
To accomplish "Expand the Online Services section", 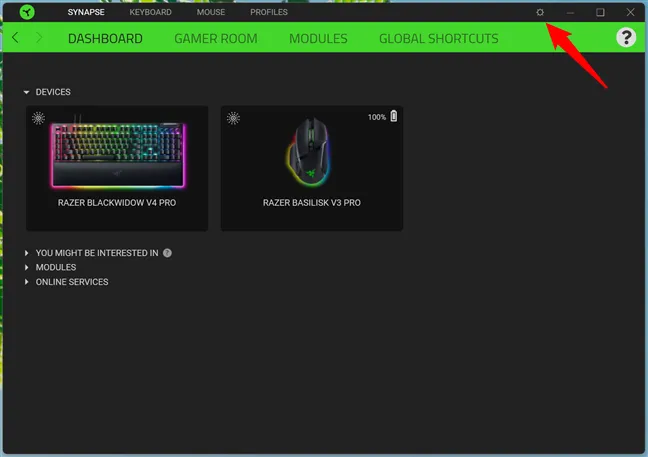I will pyautogui.click(x=26, y=282).
